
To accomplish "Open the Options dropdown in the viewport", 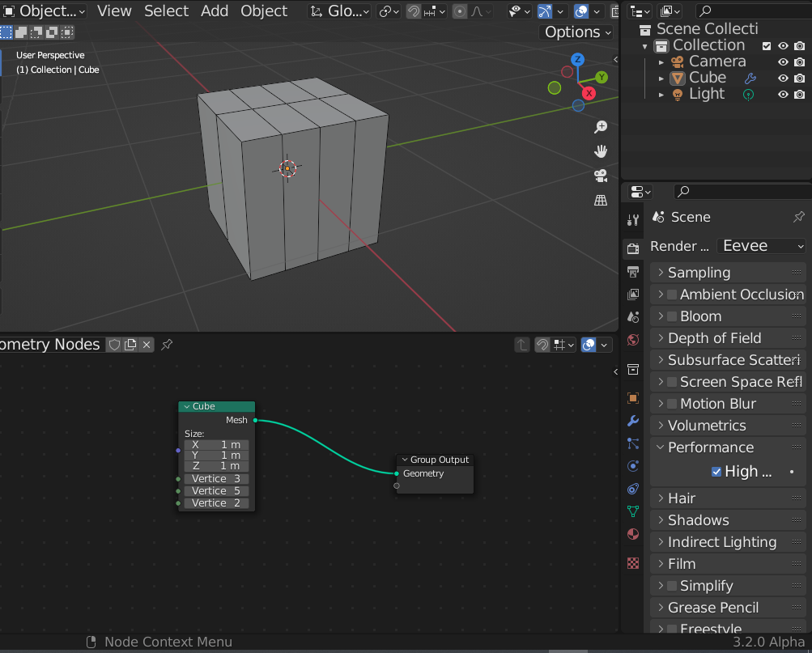I will (577, 32).
